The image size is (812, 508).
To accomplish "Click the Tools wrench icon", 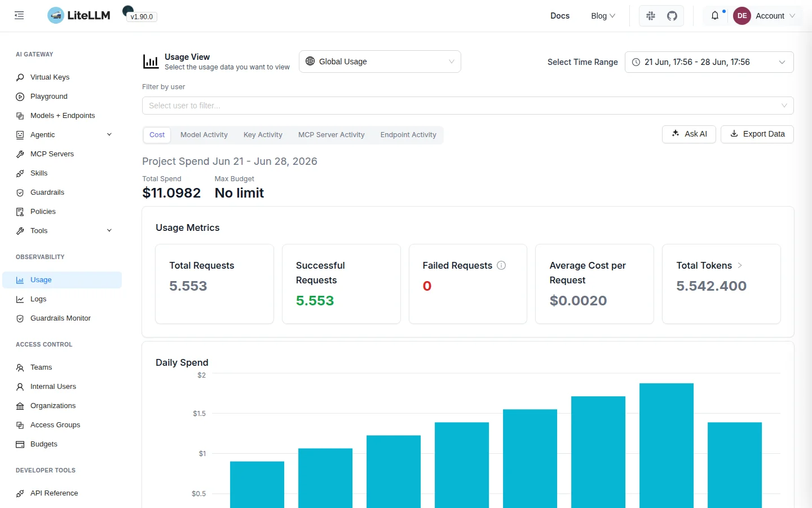I will coord(20,231).
